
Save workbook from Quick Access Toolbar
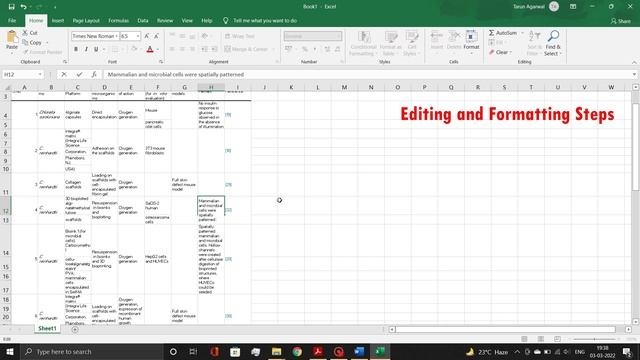(11, 7)
